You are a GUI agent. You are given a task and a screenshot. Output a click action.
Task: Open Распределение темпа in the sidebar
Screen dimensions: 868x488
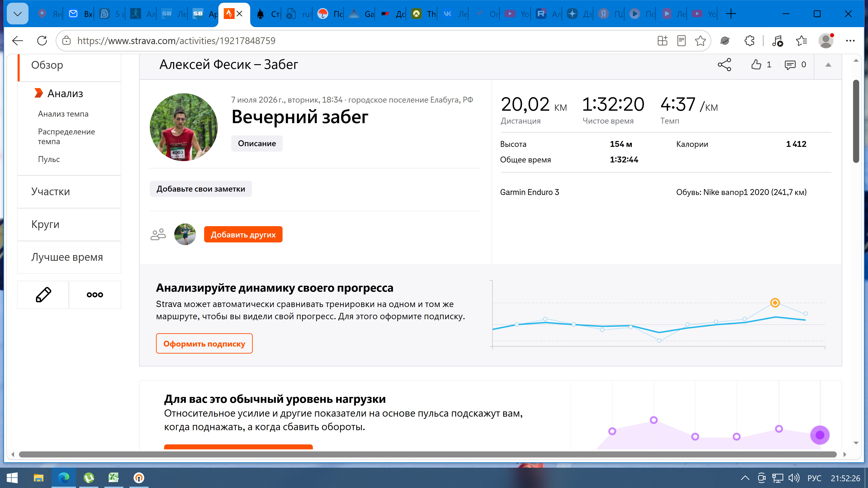click(66, 136)
